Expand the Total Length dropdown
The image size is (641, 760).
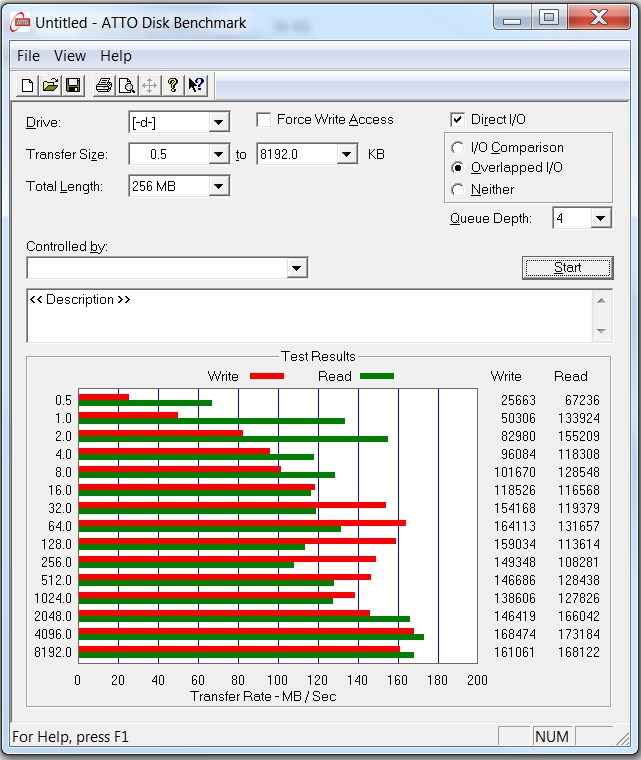219,186
